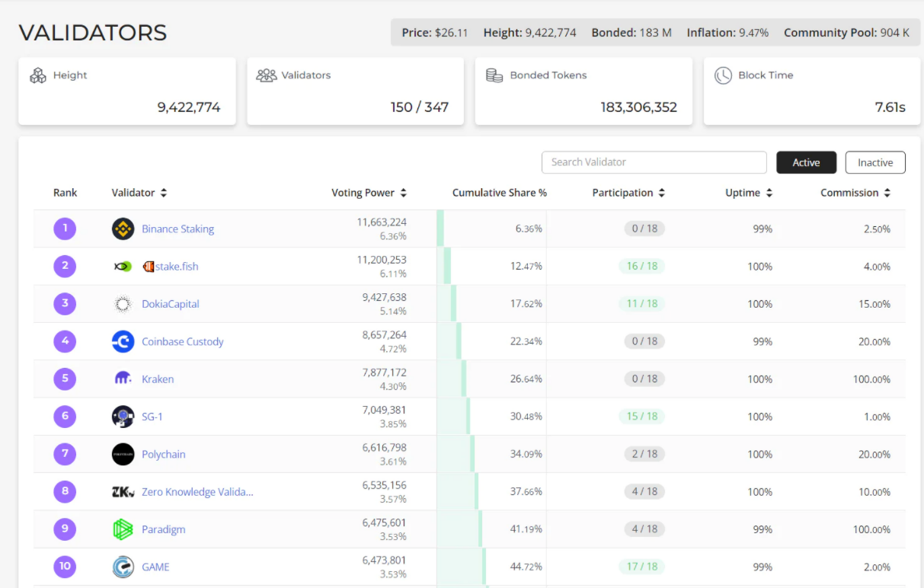Click the GAME validator logo icon
924x588 pixels.
[123, 567]
